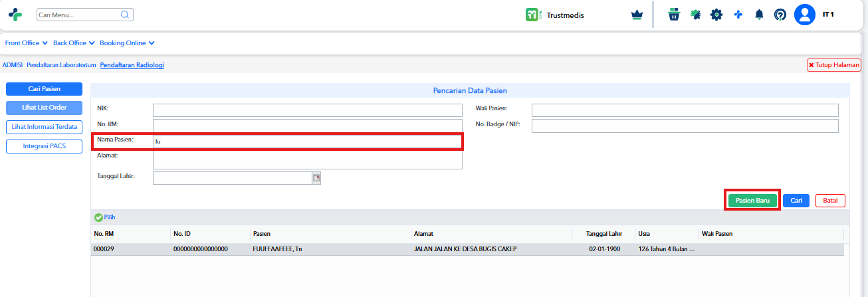Click address JALAN JALAN KE DESA BUGIS CAKEP

465,249
